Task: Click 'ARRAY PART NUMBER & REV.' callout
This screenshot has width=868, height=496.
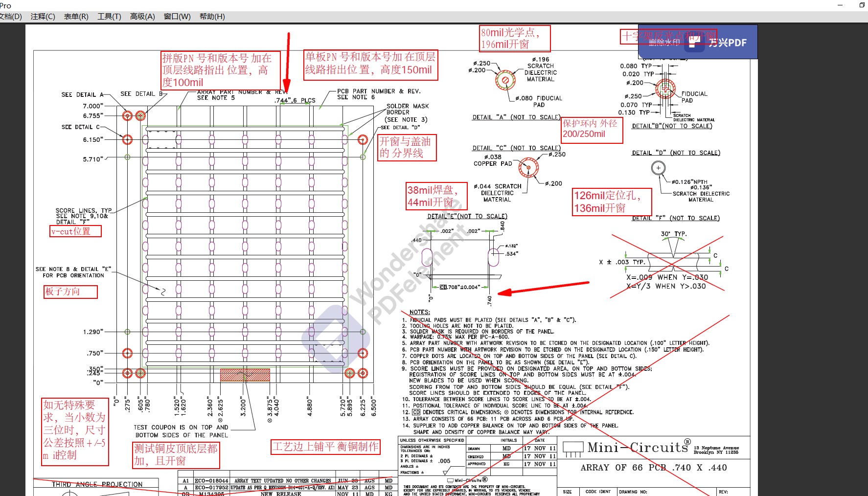Action: click(x=242, y=92)
